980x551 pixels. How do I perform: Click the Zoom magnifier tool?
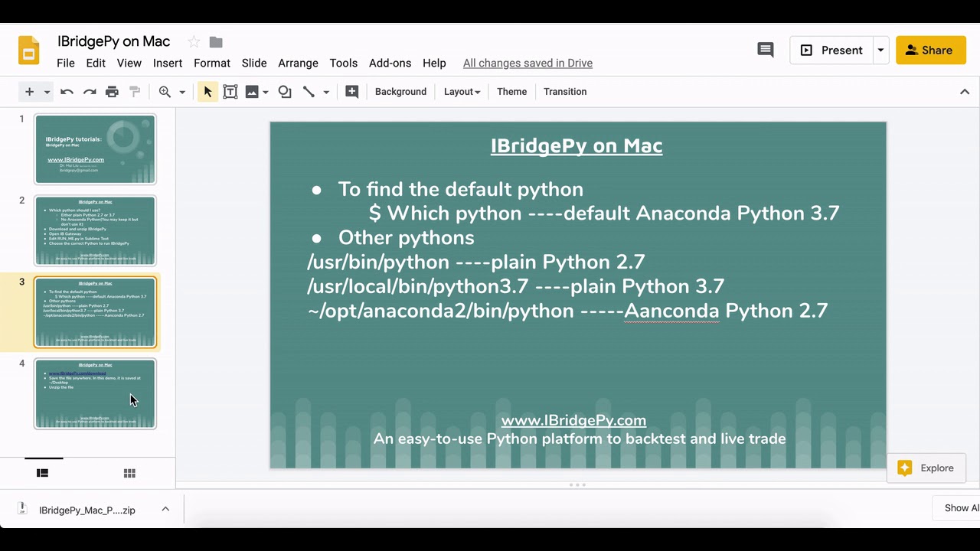[165, 92]
